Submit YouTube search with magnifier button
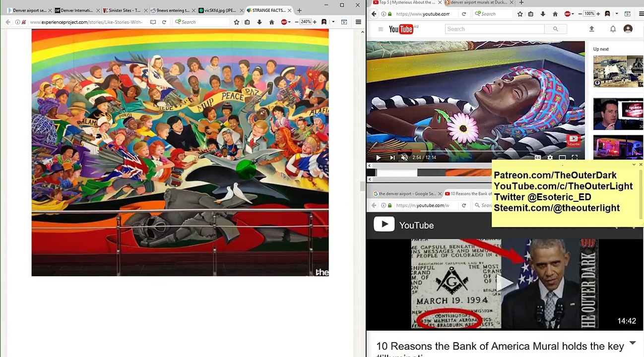 click(555, 29)
